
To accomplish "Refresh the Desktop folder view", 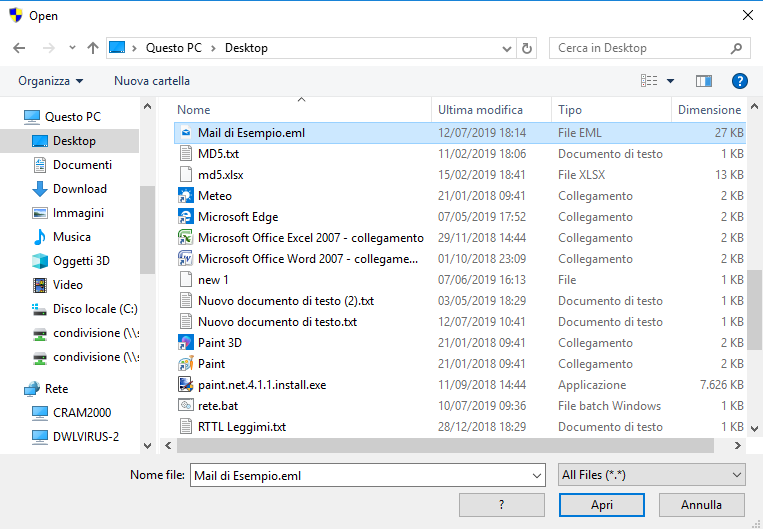I will click(527, 48).
